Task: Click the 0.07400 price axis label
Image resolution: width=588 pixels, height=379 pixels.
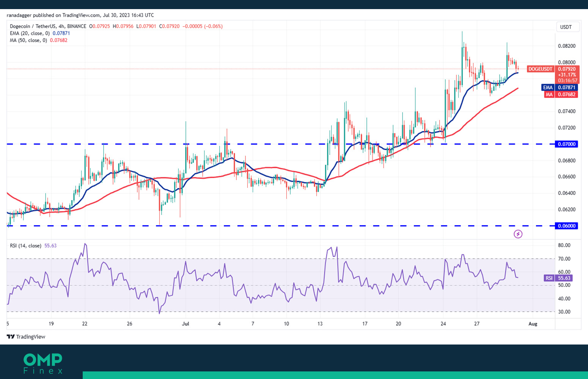Action: tap(567, 111)
